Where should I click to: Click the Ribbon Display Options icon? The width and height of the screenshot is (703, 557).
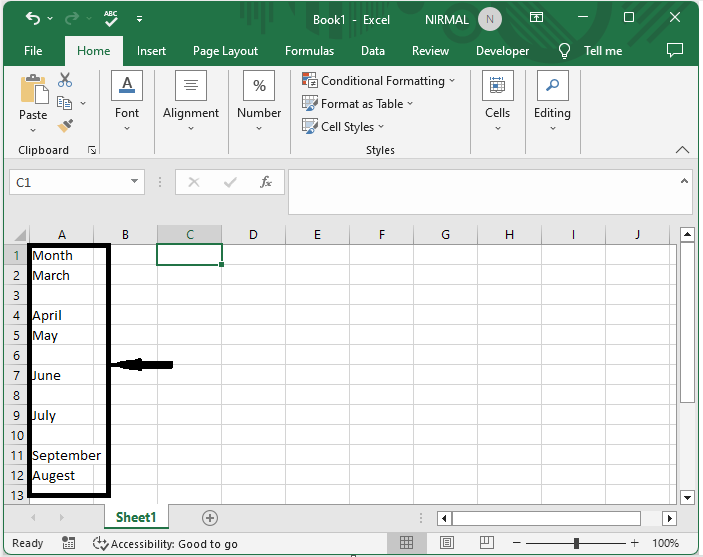coord(536,17)
